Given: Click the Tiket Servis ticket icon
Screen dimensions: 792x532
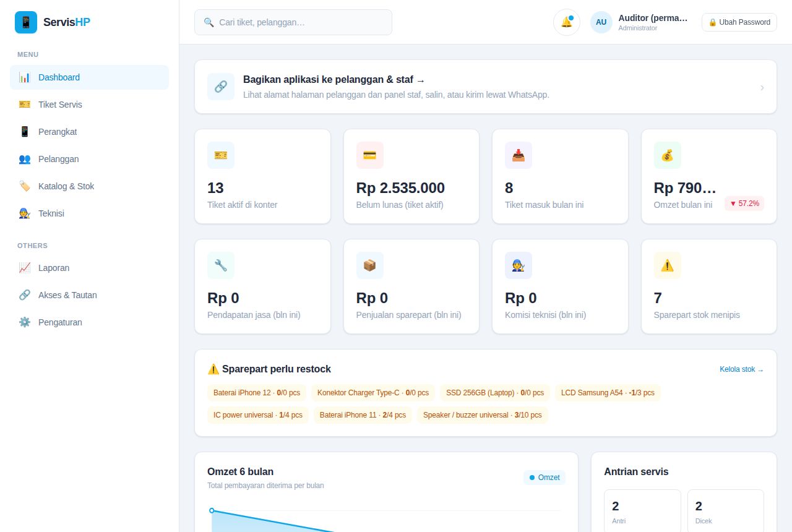Looking at the screenshot, I should [25, 105].
